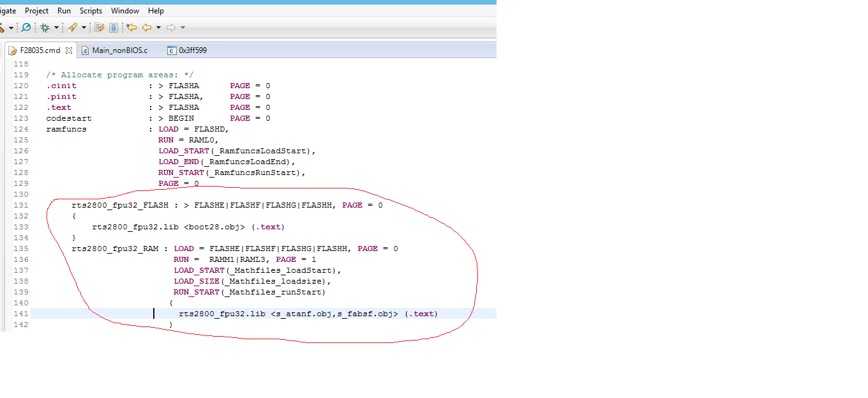The width and height of the screenshot is (868, 398).
Task: Click the Debug bug icon
Action: click(45, 27)
